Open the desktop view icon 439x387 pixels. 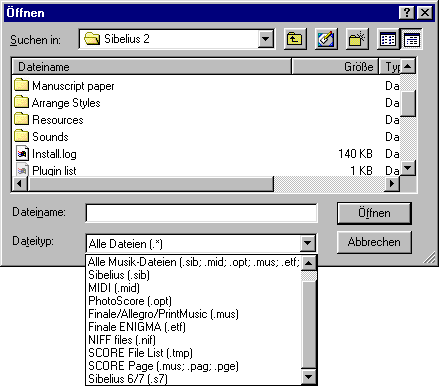coord(326,39)
